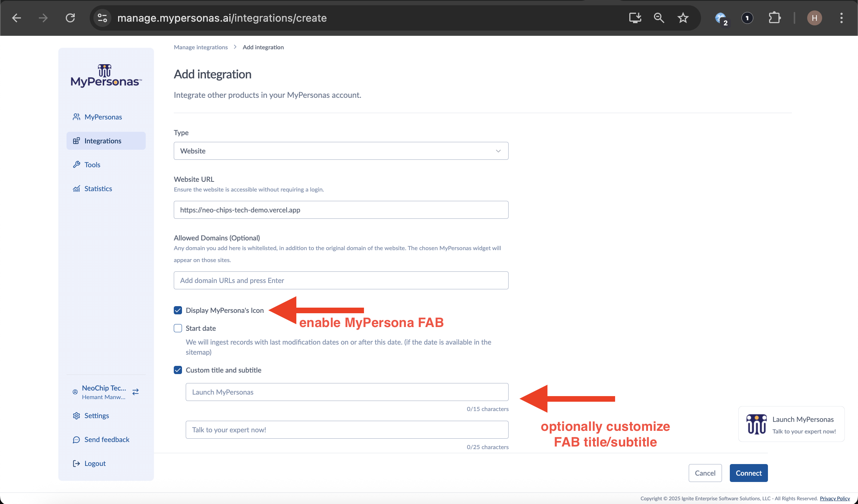Screen dimensions: 858x504
Task: Enable the Start date checkbox
Action: point(178,328)
